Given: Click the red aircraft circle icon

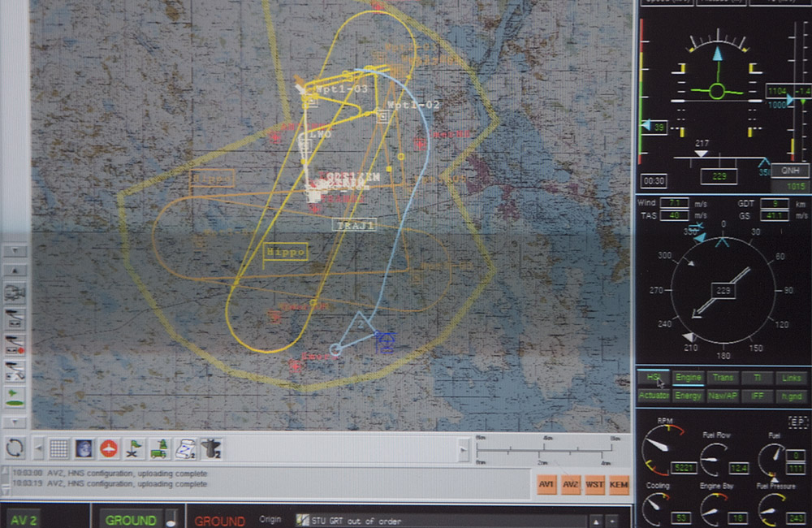Looking at the screenshot, I should coord(109,448).
